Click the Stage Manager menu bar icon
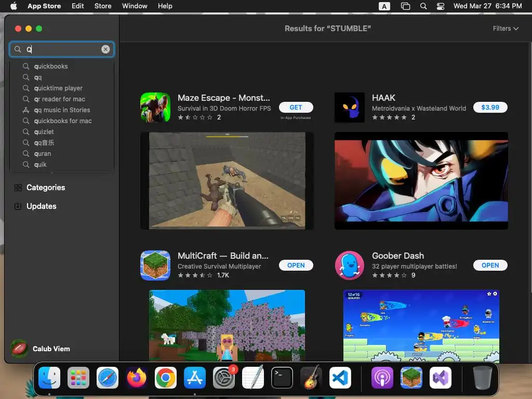This screenshot has width=532, height=399. (405, 6)
